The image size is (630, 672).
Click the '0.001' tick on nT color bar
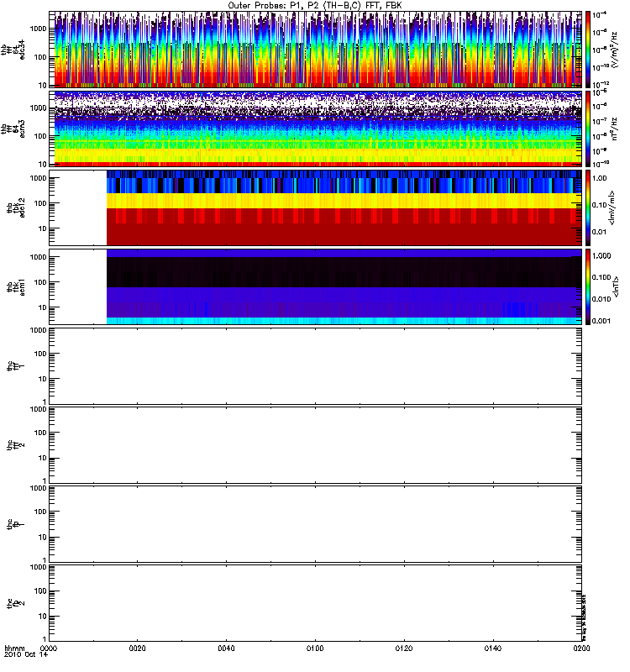pyautogui.click(x=601, y=321)
